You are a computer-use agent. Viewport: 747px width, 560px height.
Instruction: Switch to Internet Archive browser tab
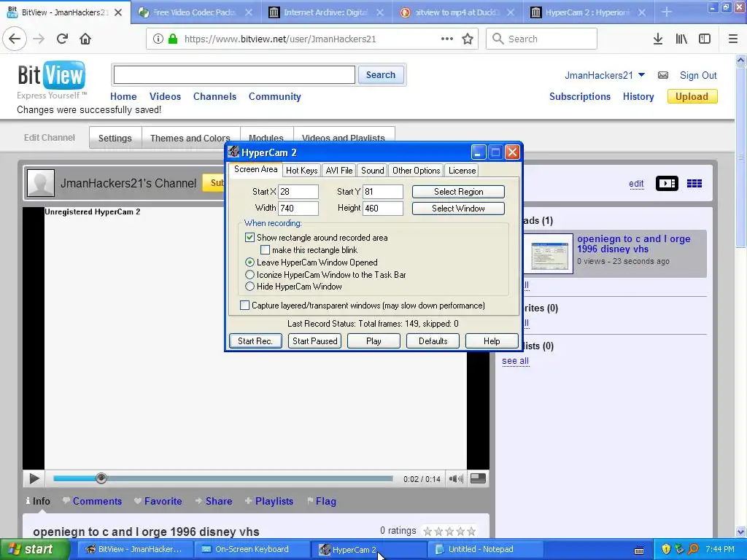pos(326,12)
